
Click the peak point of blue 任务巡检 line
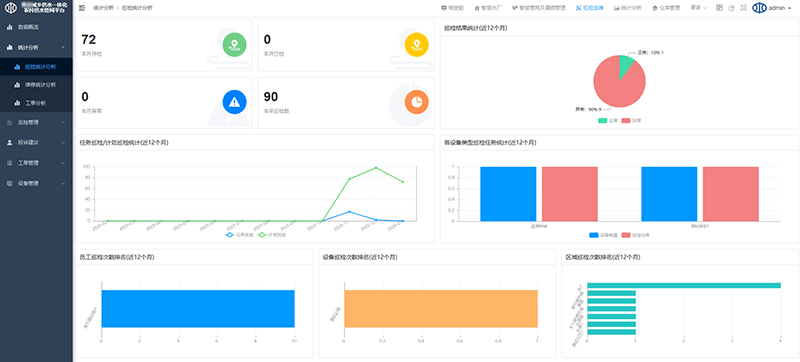349,212
